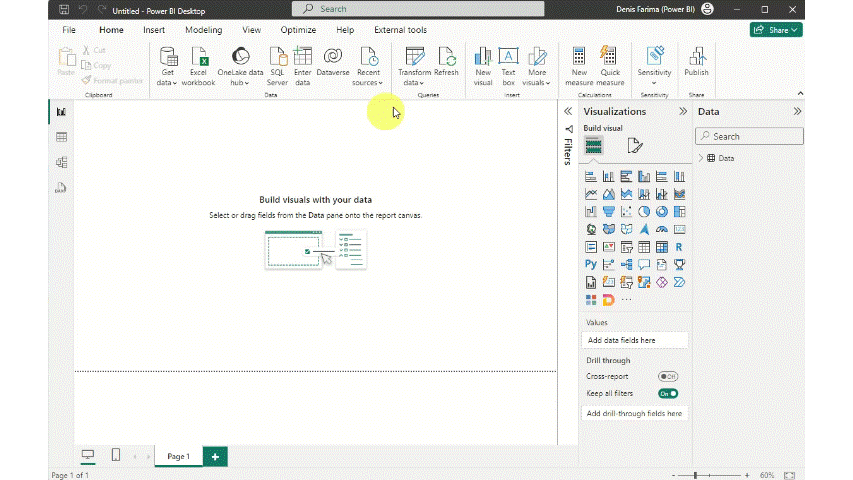
Task: Expand the Filters pane
Action: click(x=567, y=112)
